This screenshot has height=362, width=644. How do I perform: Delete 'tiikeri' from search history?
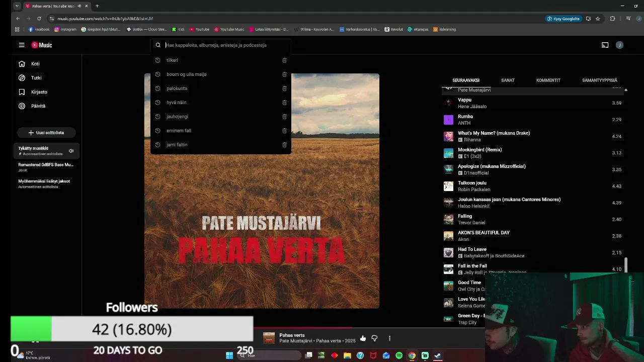click(284, 60)
